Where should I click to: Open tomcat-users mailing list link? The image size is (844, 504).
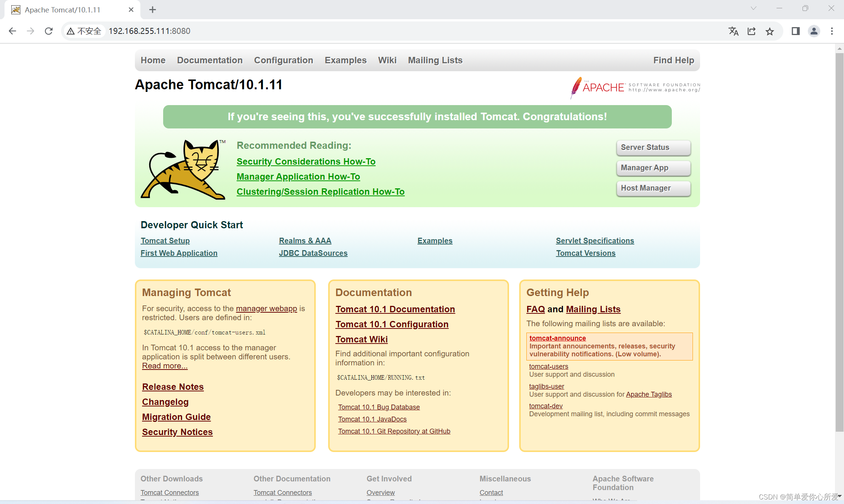549,367
